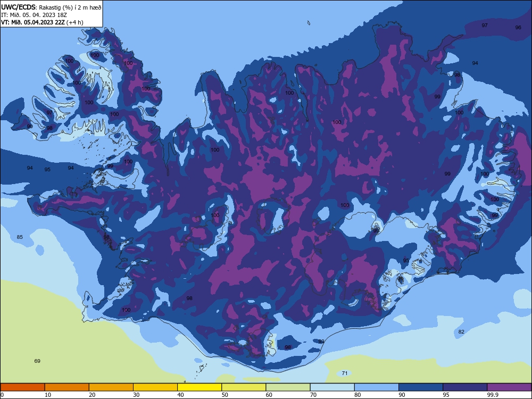Select the sky blue 80–90 legend swatch

377,387
